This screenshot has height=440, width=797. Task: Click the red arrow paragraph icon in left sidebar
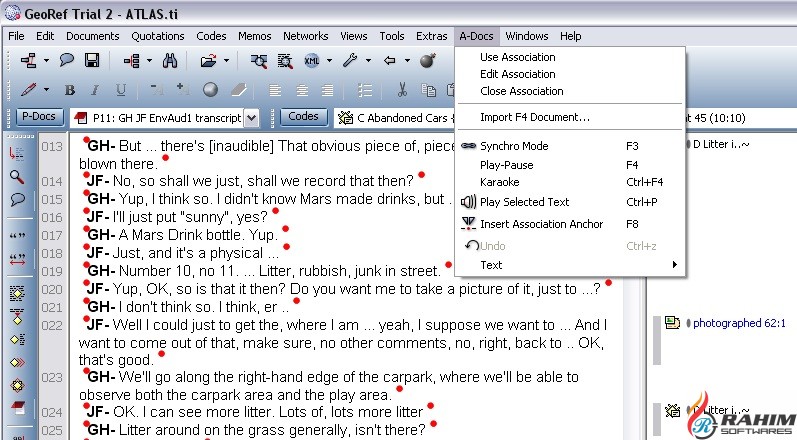coord(16,153)
